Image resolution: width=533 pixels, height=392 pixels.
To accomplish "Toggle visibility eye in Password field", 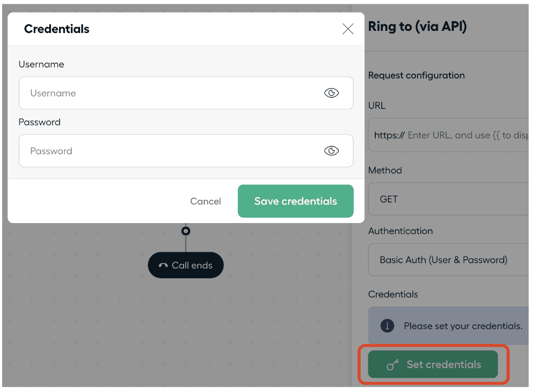I will click(x=331, y=151).
